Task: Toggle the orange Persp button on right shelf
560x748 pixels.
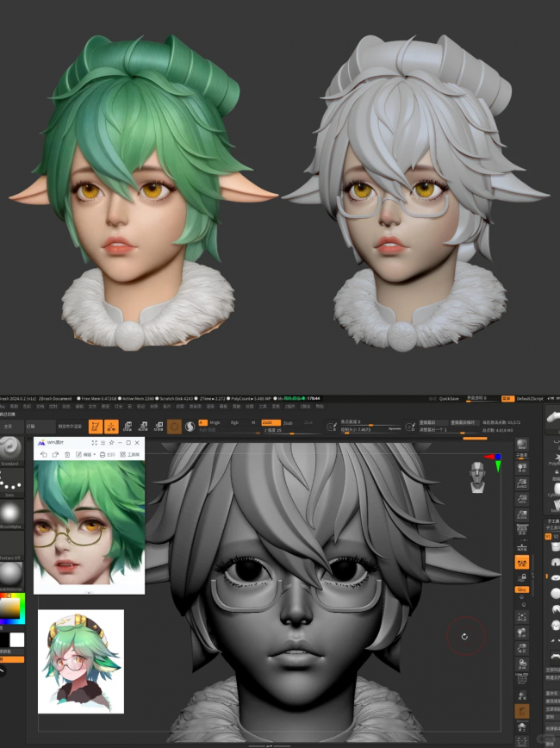Action: 522,562
